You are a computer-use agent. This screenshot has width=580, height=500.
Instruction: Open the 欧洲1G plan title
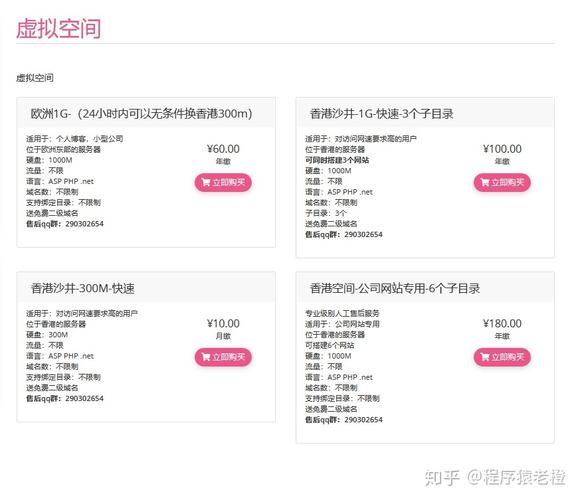coord(141,114)
